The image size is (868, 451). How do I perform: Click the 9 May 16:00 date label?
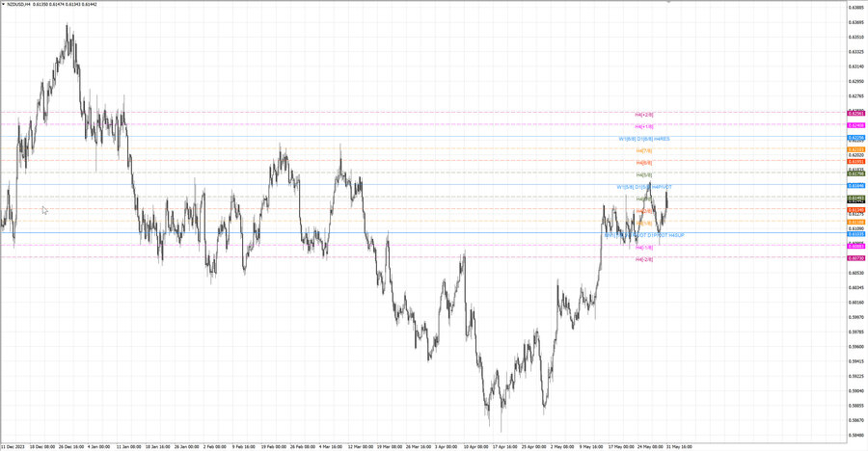click(591, 446)
